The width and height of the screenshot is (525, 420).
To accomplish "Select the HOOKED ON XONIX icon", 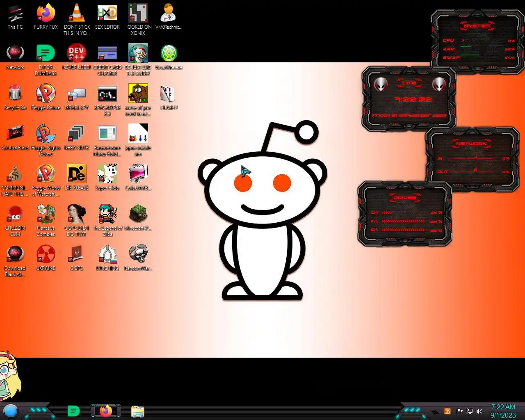I will pyautogui.click(x=138, y=20).
